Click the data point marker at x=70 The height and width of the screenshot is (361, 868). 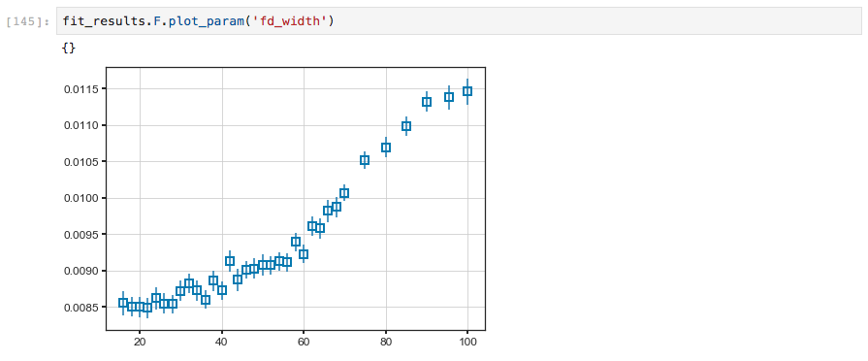tap(344, 193)
